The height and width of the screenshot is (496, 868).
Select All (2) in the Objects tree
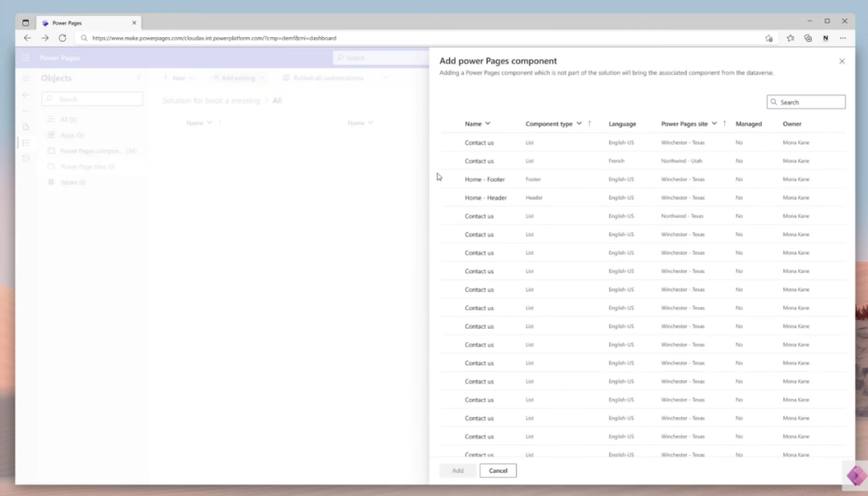pyautogui.click(x=68, y=120)
